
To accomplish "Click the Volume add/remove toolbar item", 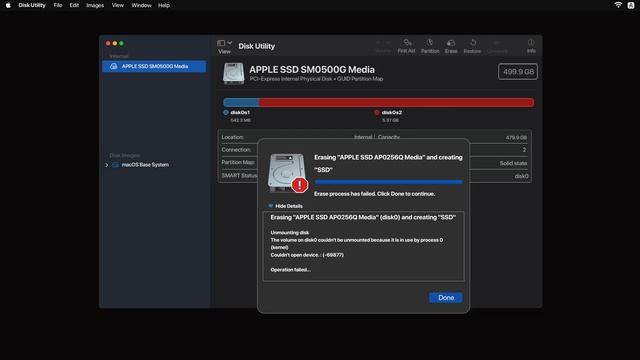I will point(383,47).
